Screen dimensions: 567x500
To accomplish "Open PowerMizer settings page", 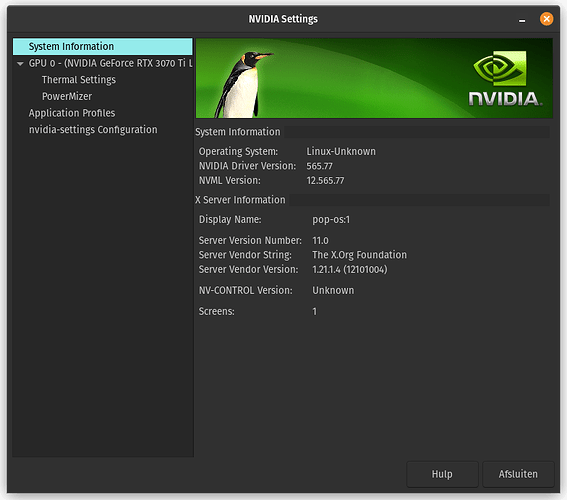I will pyautogui.click(x=67, y=97).
